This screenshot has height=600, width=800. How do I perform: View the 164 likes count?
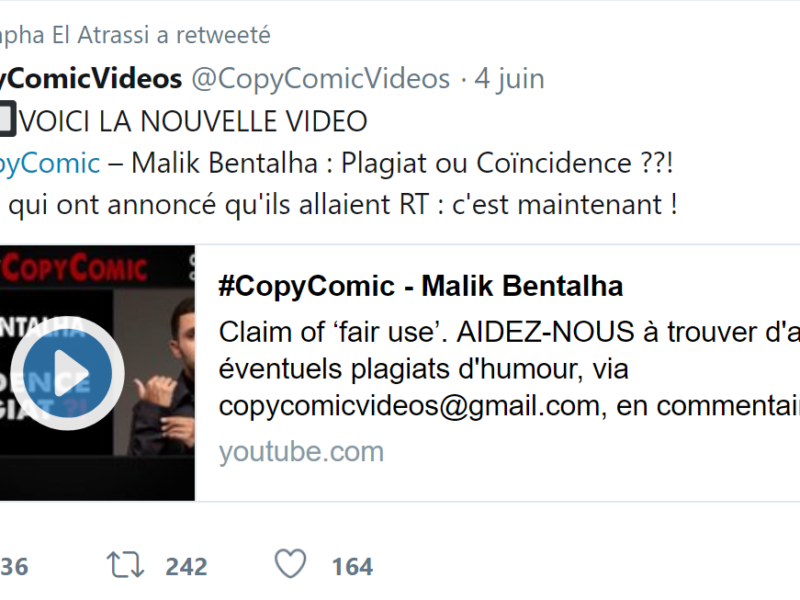352,567
